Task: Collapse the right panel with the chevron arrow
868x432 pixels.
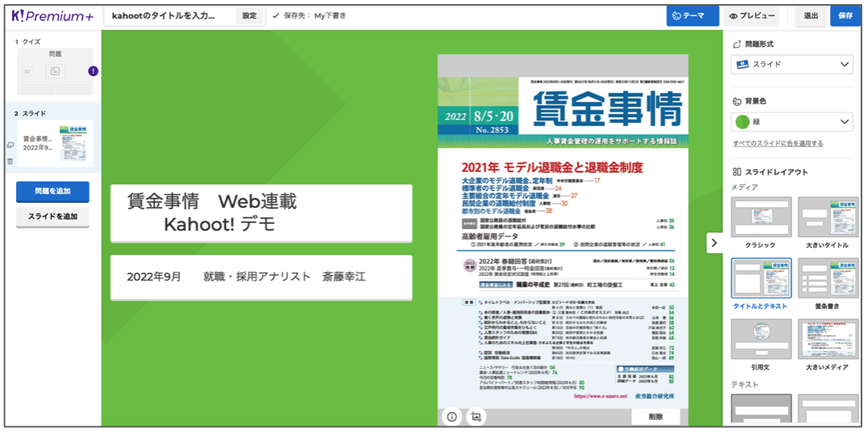Action: click(714, 242)
